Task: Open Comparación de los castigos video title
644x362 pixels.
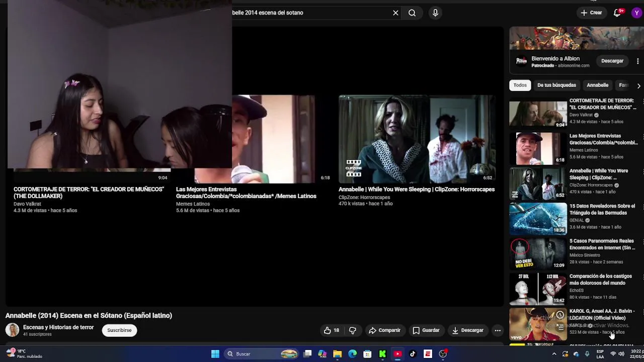Action: [600, 280]
